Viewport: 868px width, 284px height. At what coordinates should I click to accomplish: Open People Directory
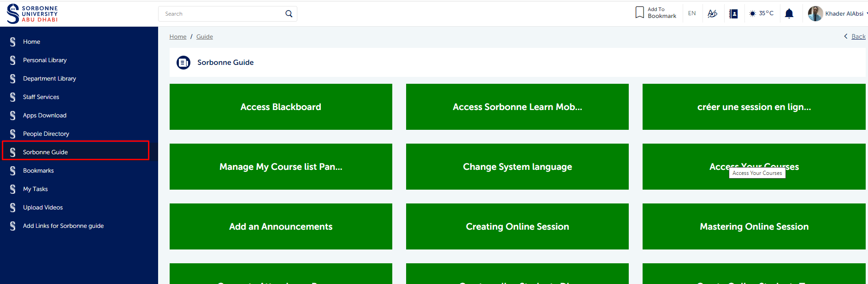point(46,134)
